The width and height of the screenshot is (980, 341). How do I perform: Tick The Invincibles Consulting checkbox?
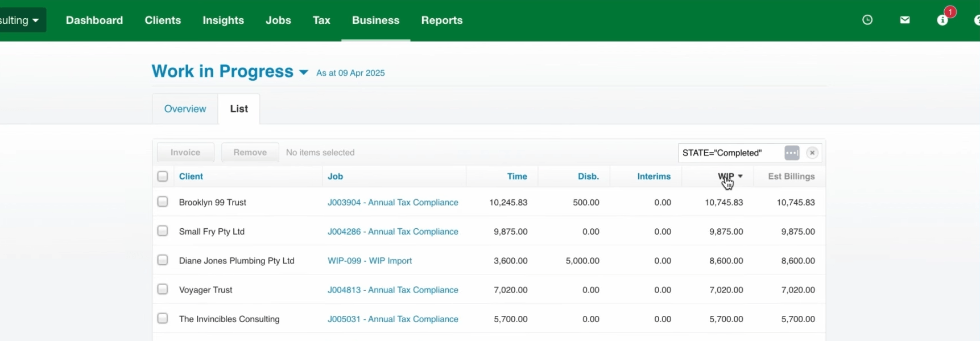point(163,318)
